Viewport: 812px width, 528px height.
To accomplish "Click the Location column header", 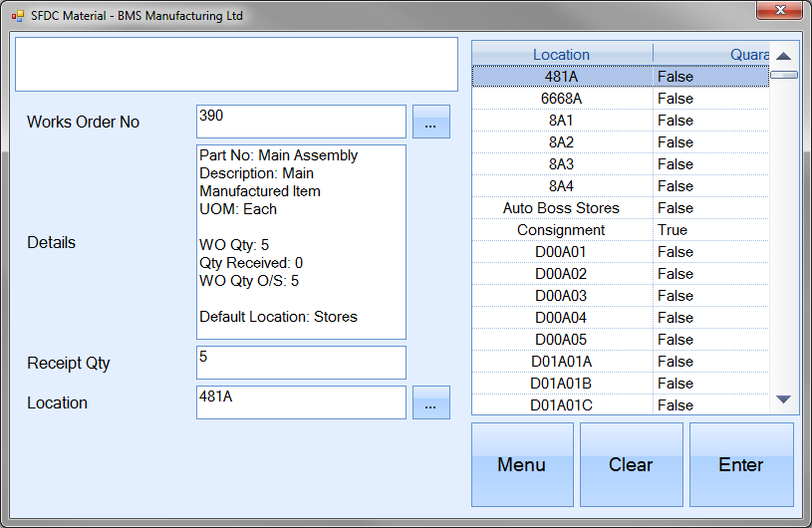I will (561, 55).
